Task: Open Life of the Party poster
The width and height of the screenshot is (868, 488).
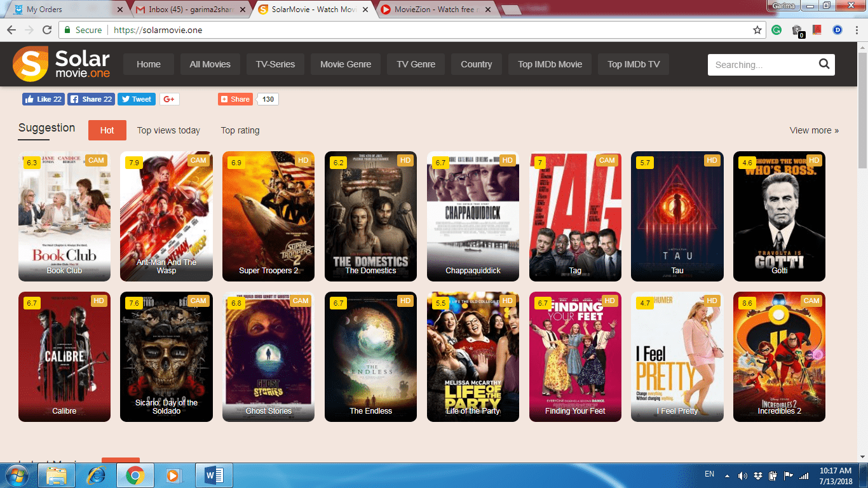Action: click(x=473, y=356)
